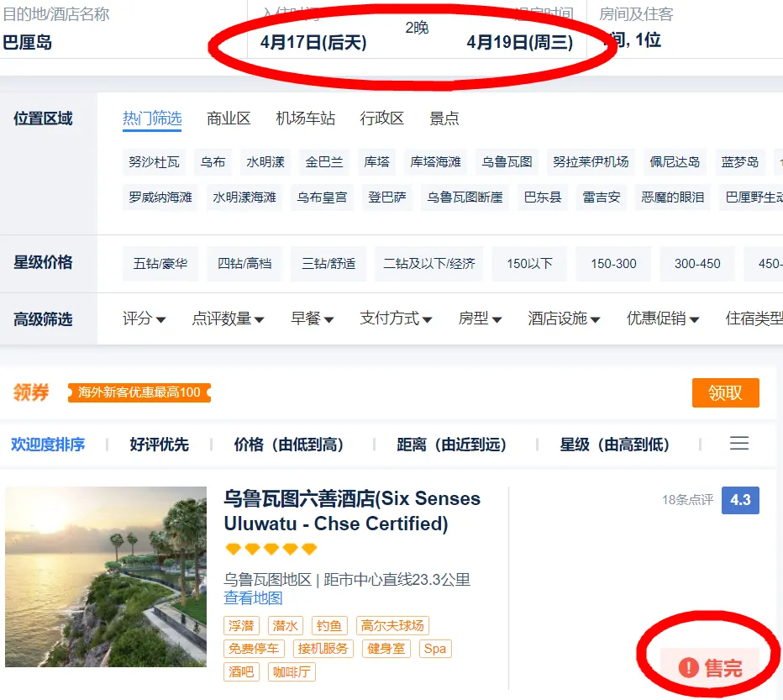This screenshot has height=700, width=783.
Task: Toggle the 四钻/高档 star filter
Action: [x=244, y=264]
